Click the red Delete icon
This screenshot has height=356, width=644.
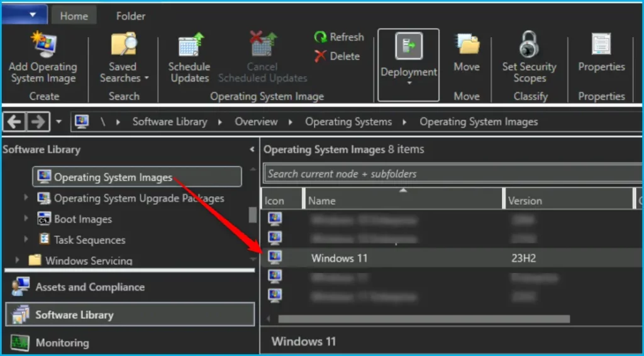tap(320, 56)
